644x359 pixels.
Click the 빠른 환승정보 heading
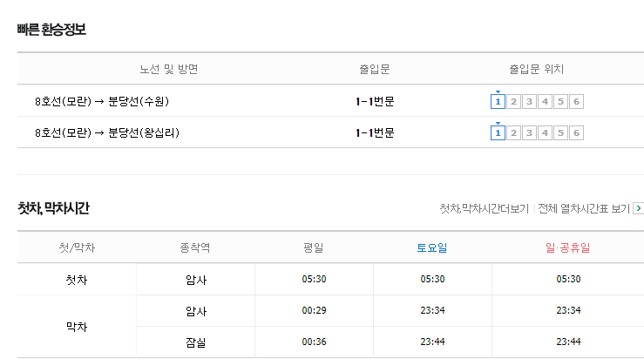51,30
